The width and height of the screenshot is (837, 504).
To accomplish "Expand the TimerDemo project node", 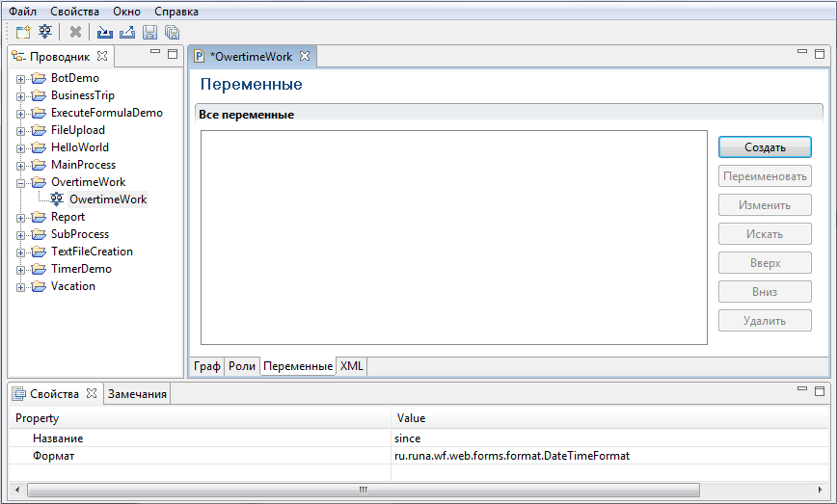I will pyautogui.click(x=20, y=270).
